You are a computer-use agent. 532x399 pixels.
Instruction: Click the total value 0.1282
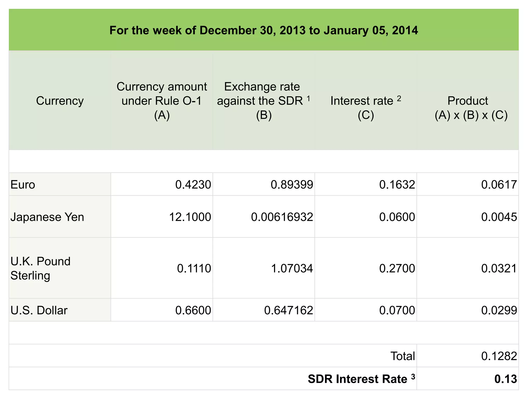(499, 356)
